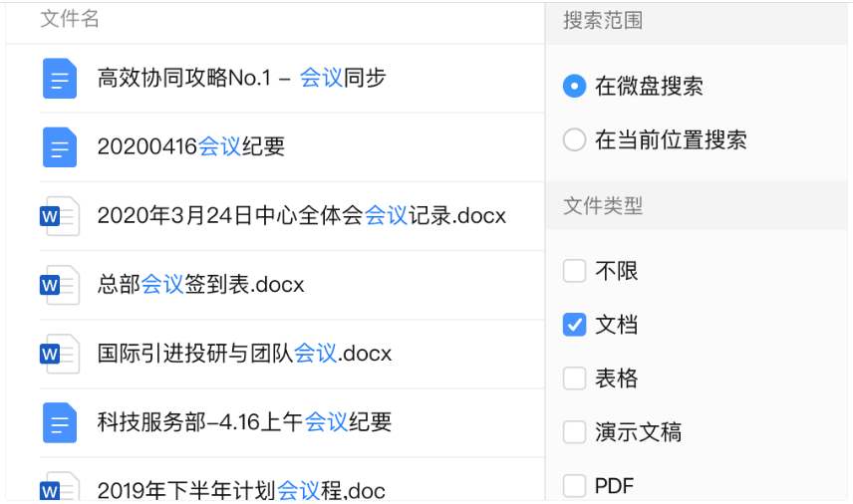Toggle the PDF file type checkbox
Viewport: 853px width, 504px height.
click(x=574, y=486)
